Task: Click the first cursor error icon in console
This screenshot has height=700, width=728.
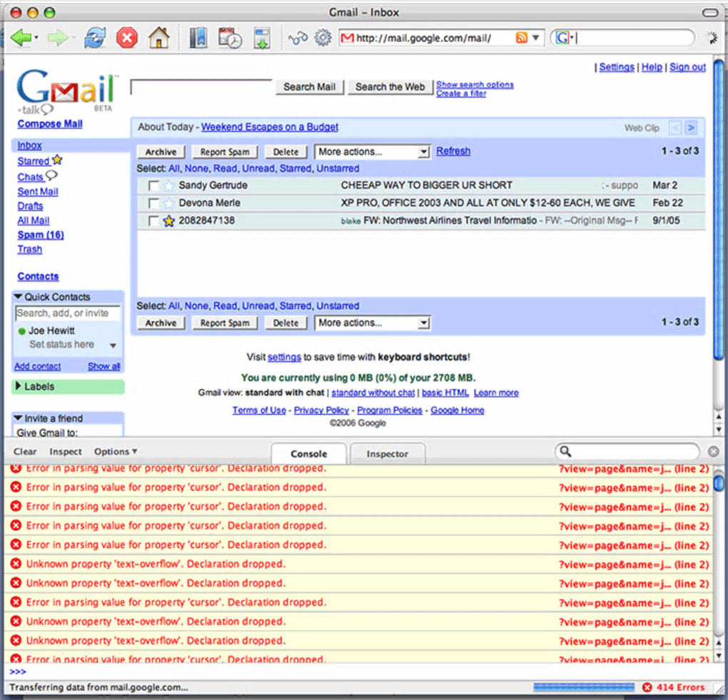Action: tap(16, 468)
